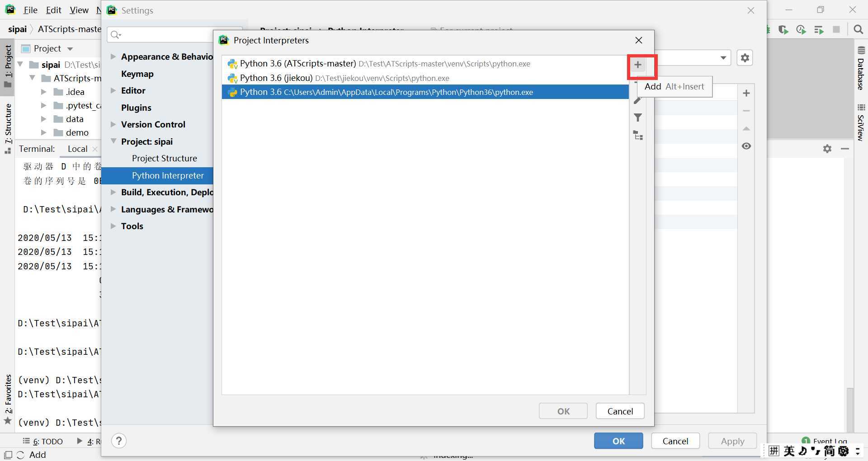Image resolution: width=868 pixels, height=461 pixels.
Task: Collapse the sipai project root
Action: pos(20,65)
